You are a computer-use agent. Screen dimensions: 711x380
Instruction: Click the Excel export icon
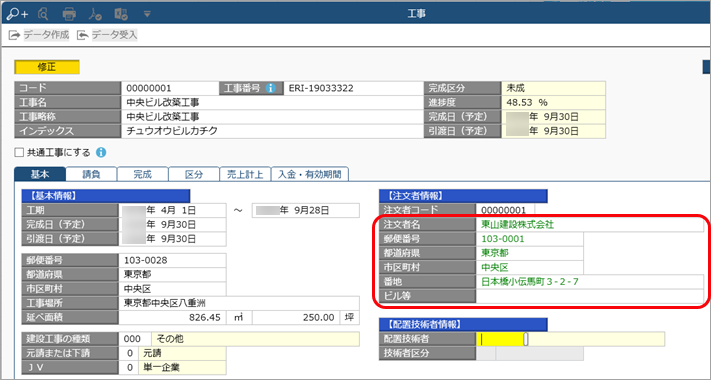[121, 14]
